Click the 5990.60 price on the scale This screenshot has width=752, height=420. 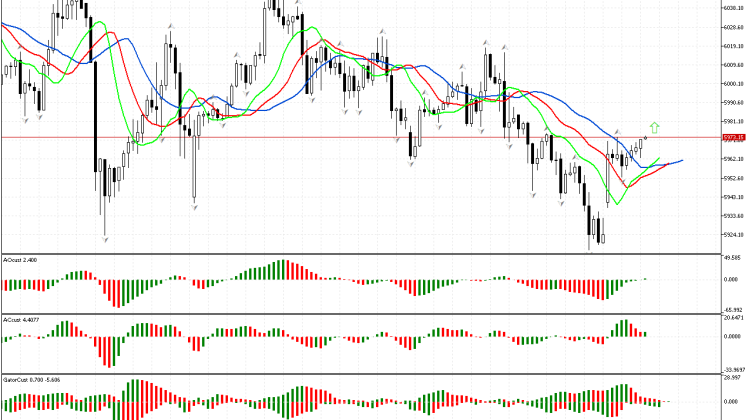(x=733, y=102)
